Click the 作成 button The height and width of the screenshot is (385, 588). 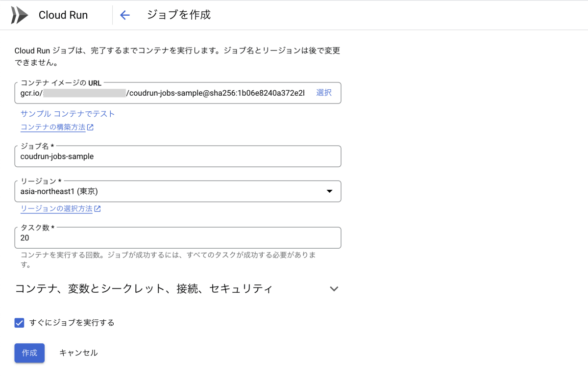29,353
